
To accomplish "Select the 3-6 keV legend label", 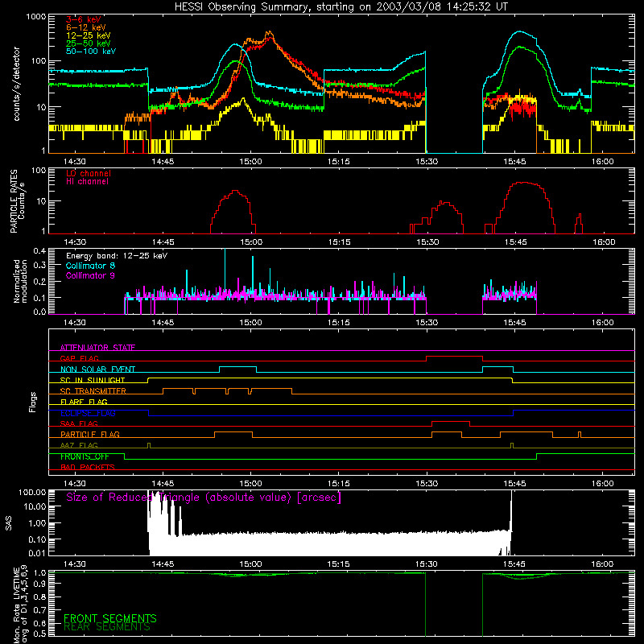I will [84, 19].
